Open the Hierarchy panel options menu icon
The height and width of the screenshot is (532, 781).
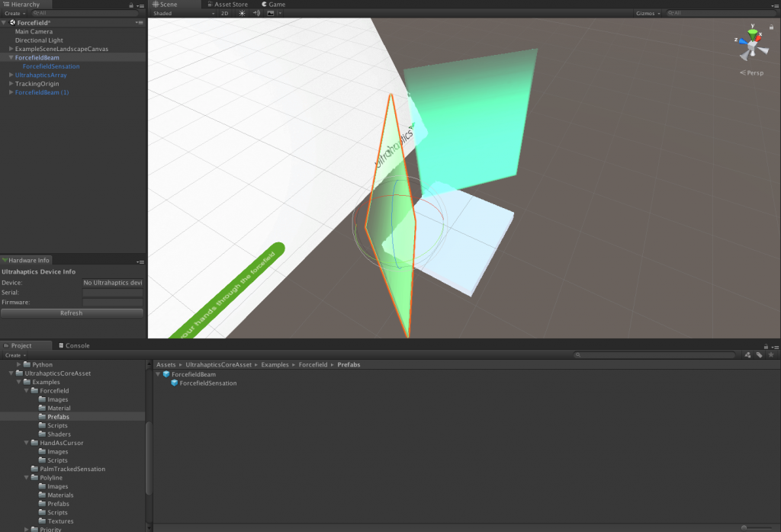[140, 5]
